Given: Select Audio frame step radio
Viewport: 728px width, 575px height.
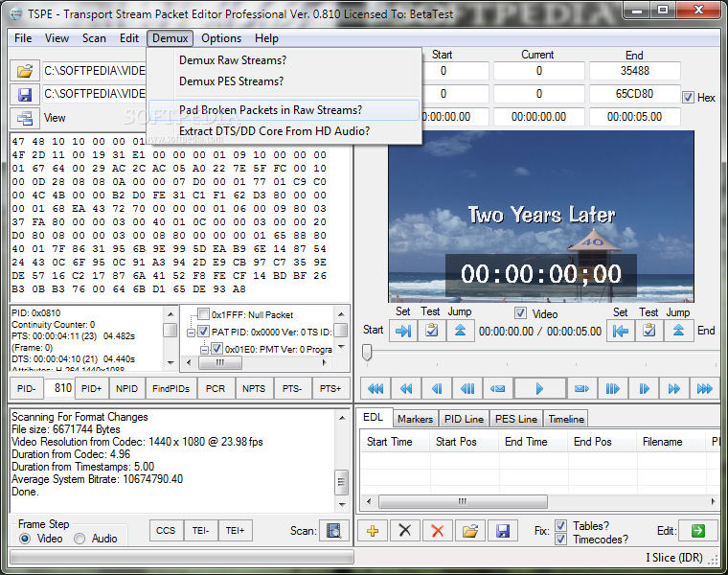Looking at the screenshot, I should (80, 539).
